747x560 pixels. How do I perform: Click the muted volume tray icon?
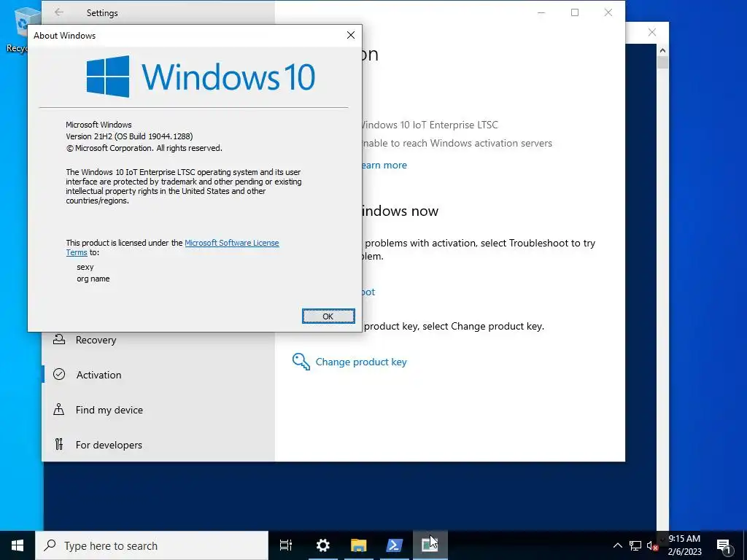652,545
